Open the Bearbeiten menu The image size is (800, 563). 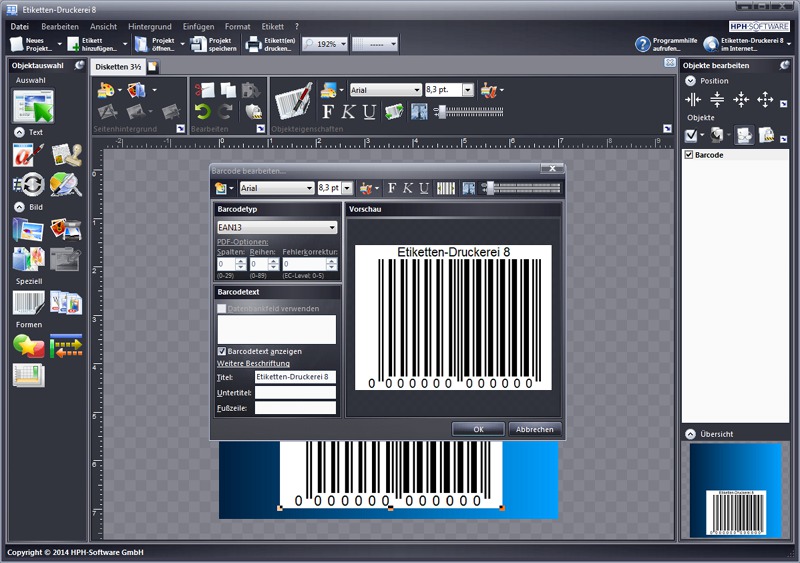click(x=60, y=27)
